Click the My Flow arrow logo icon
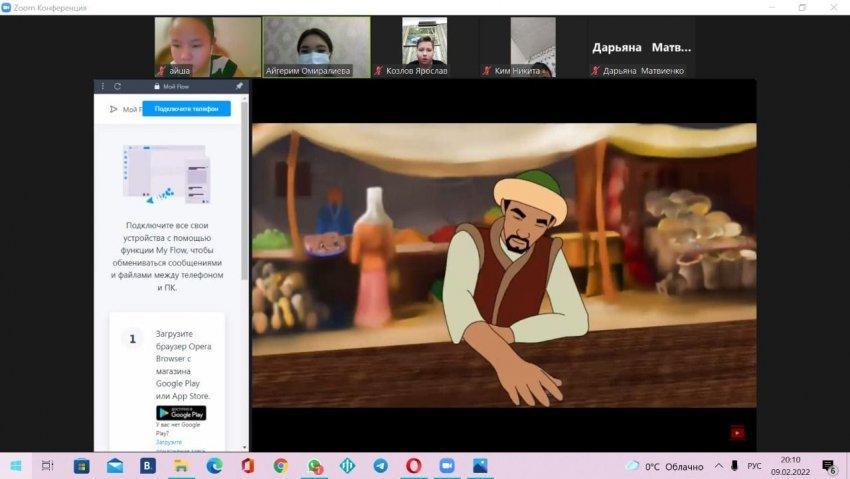 113,109
